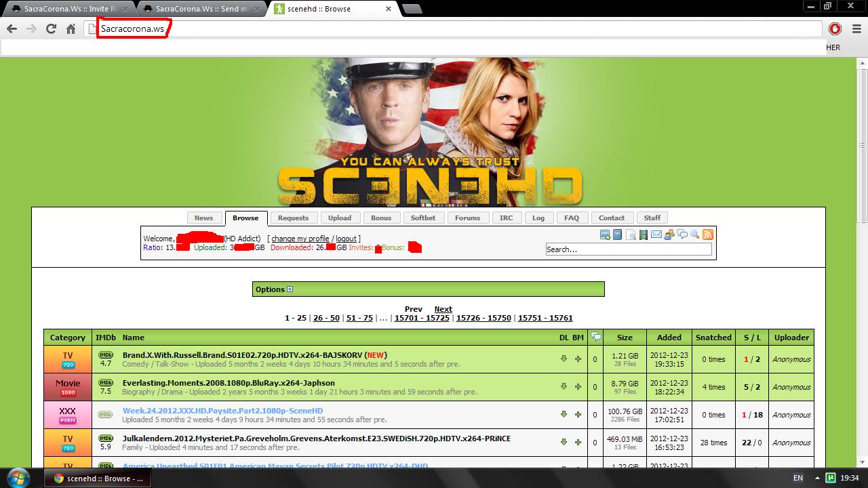Download Julkalendern.2012 torrent arrow

(564, 442)
